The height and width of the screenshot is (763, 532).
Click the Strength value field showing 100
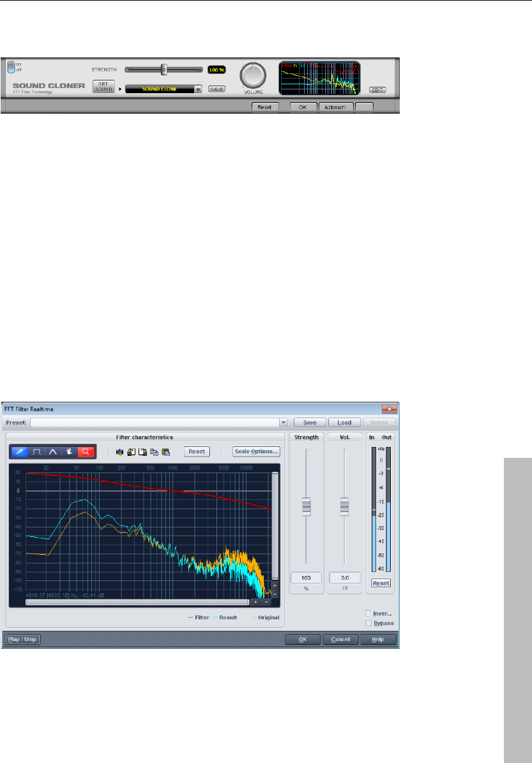(x=306, y=578)
